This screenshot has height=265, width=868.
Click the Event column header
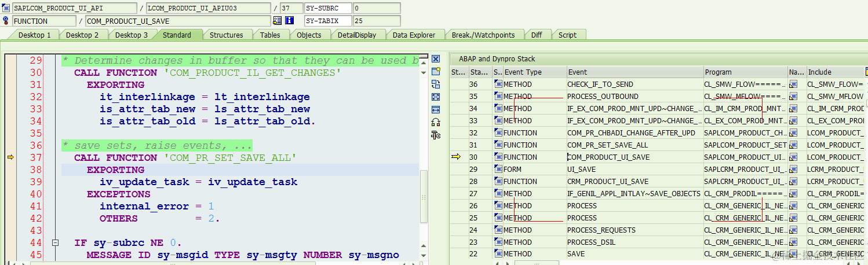[635, 72]
